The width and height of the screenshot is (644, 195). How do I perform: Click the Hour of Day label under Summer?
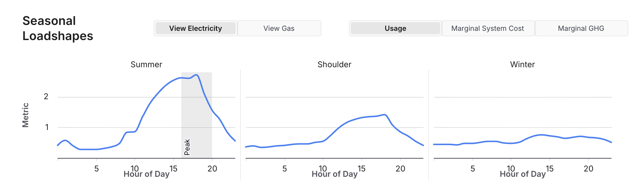click(146, 174)
